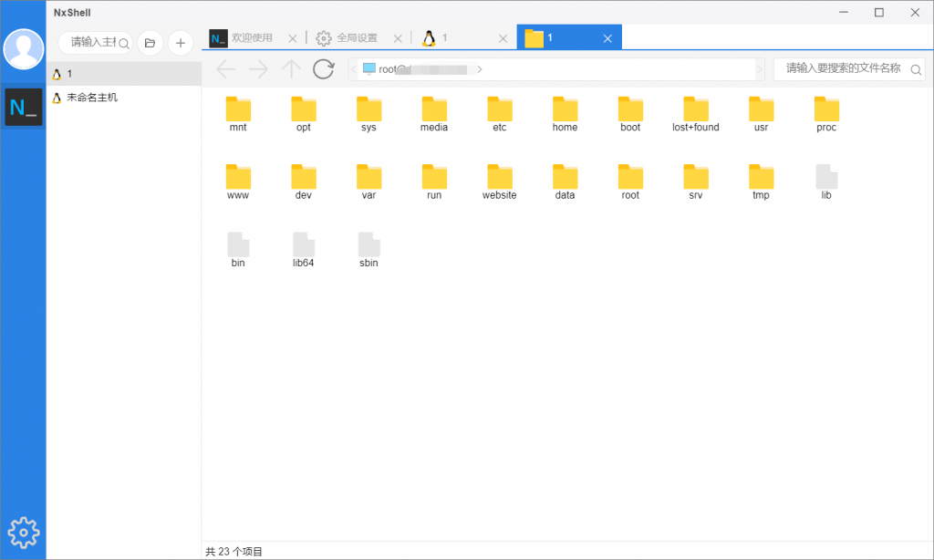
Task: Open the host folder button
Action: coord(150,43)
